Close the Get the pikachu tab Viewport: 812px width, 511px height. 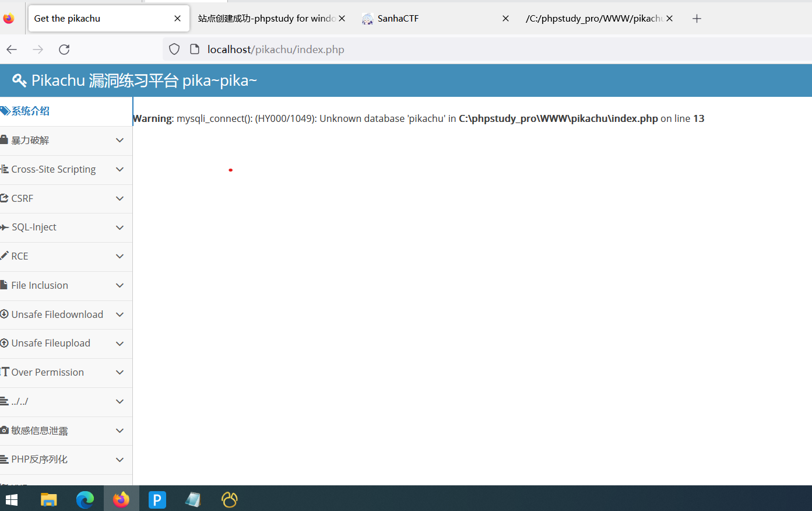pyautogui.click(x=177, y=19)
